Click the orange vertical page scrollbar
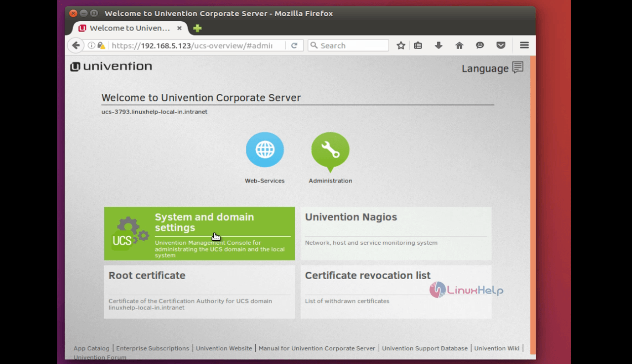632x364 pixels. (533, 205)
